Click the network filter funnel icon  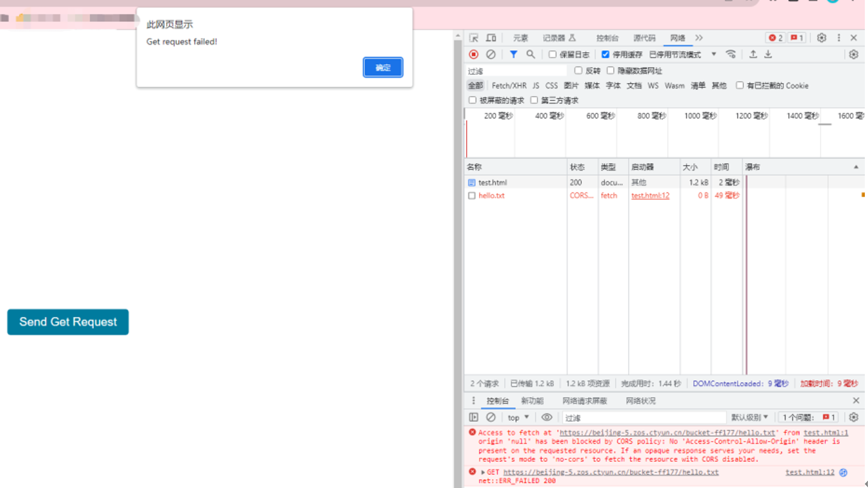pos(514,55)
